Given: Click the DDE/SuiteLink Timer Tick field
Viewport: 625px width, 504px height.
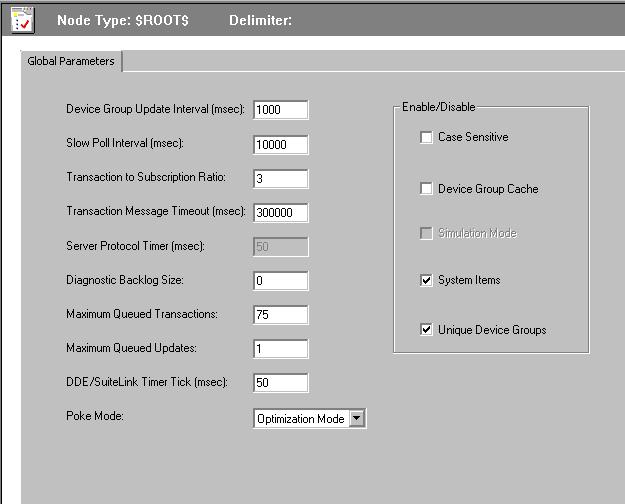Looking at the screenshot, I should (x=281, y=384).
